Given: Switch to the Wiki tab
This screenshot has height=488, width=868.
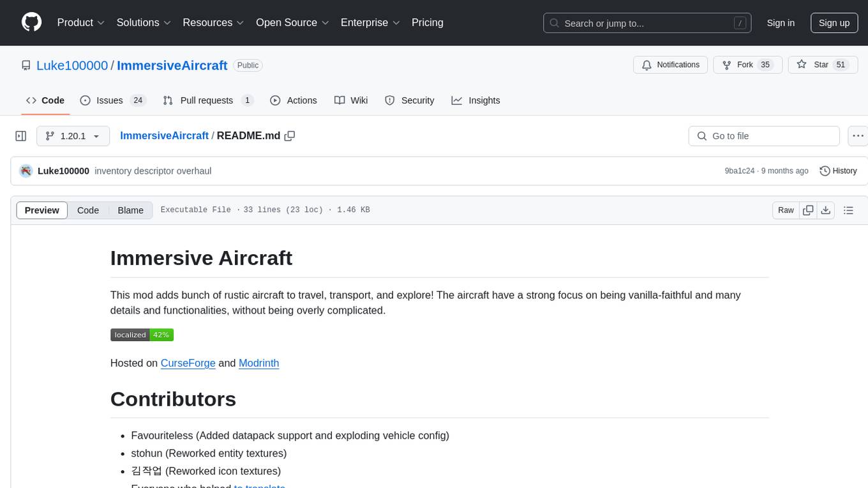Looking at the screenshot, I should (351, 100).
